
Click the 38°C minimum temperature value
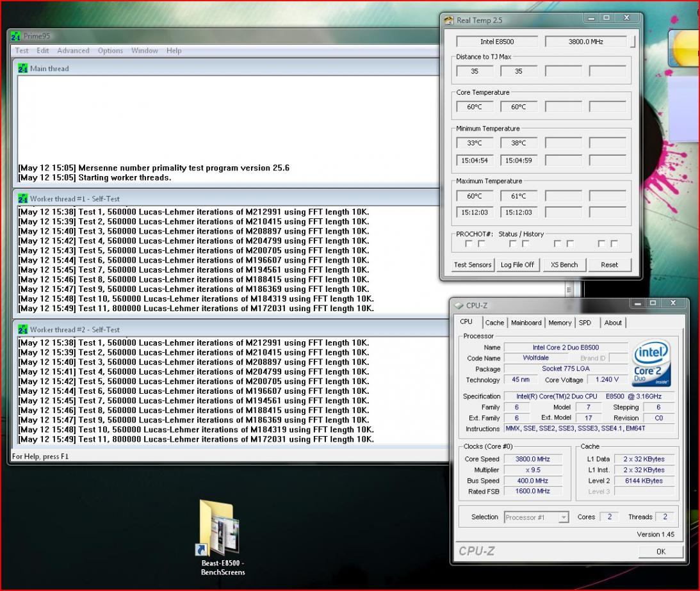(x=519, y=143)
